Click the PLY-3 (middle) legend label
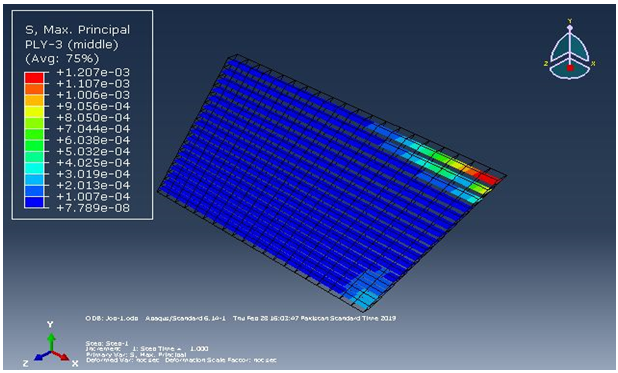Viewport: 618px width, 373px height. [x=72, y=44]
